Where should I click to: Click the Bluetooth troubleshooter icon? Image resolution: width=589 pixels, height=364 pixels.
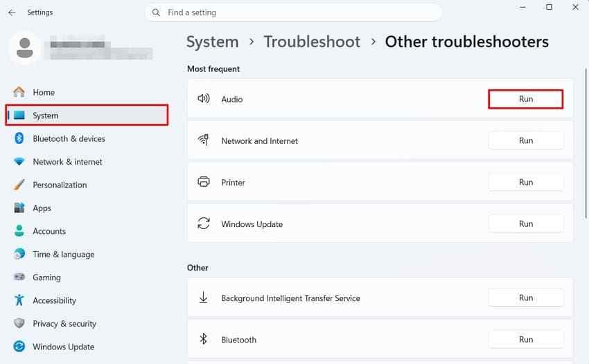point(203,339)
